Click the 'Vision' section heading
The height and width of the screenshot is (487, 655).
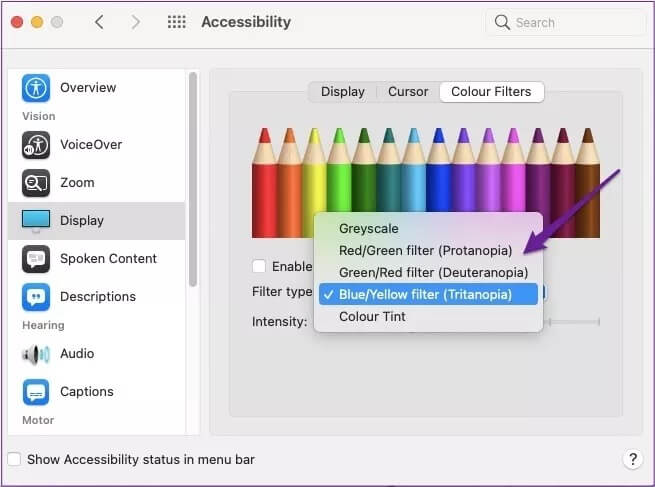coord(38,116)
